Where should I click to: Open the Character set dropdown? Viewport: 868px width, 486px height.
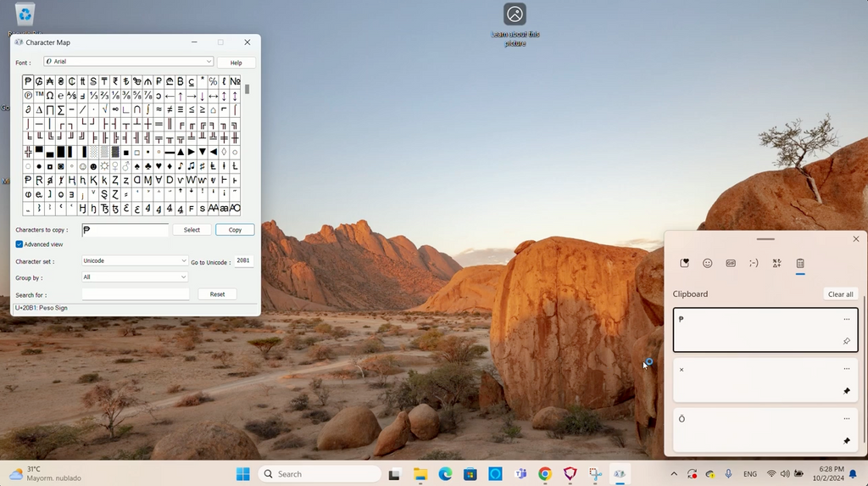(135, 260)
